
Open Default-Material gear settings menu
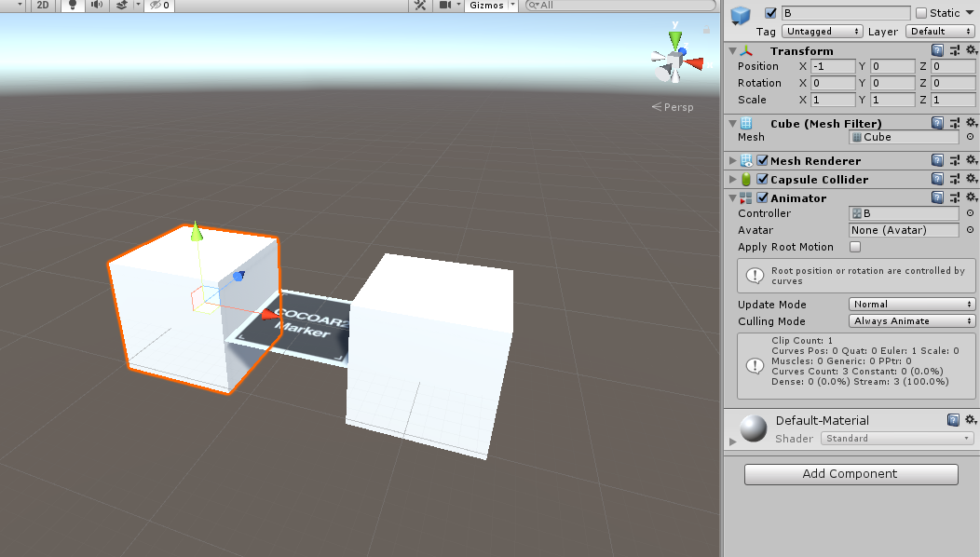tap(972, 420)
